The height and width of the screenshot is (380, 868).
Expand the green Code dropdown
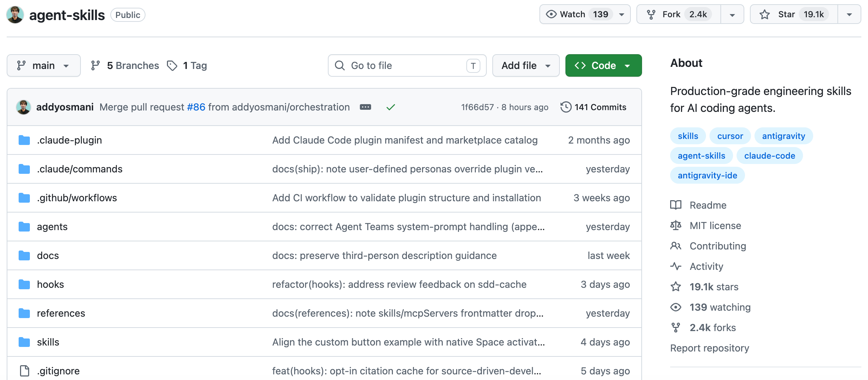coord(603,65)
